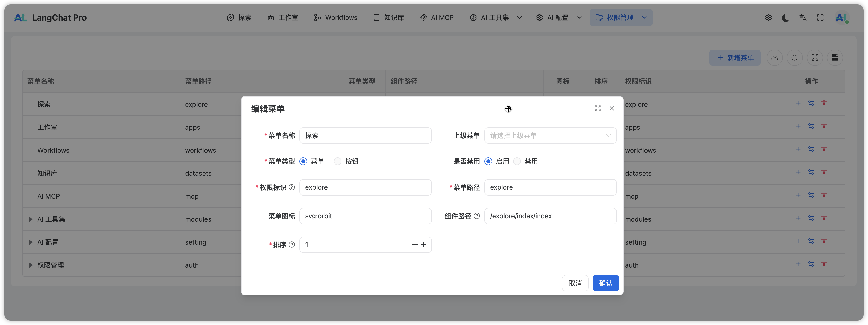Click help icon beside 权限标识 label
The image size is (868, 325).
(292, 187)
